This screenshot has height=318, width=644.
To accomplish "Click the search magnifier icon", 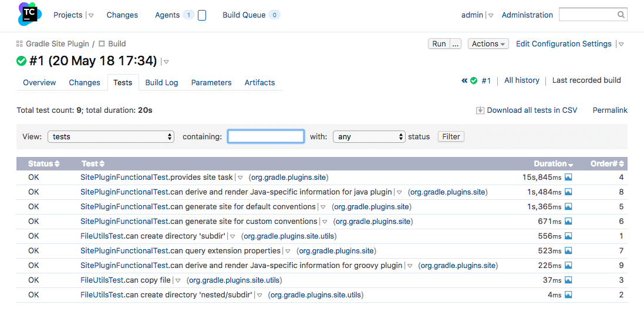I will [x=621, y=15].
